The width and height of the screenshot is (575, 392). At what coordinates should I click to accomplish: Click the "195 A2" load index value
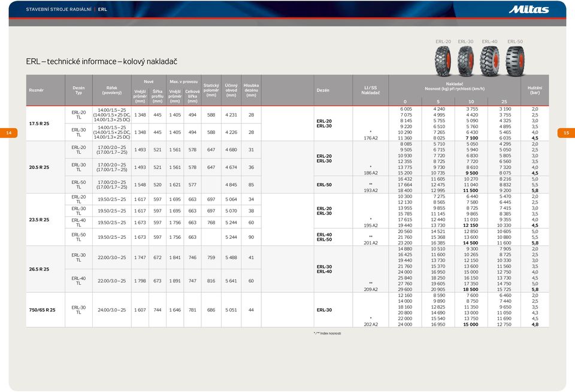(370, 225)
